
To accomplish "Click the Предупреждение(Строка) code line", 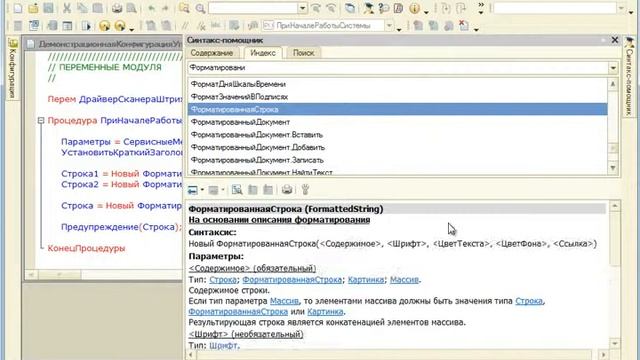I will tap(121, 227).
